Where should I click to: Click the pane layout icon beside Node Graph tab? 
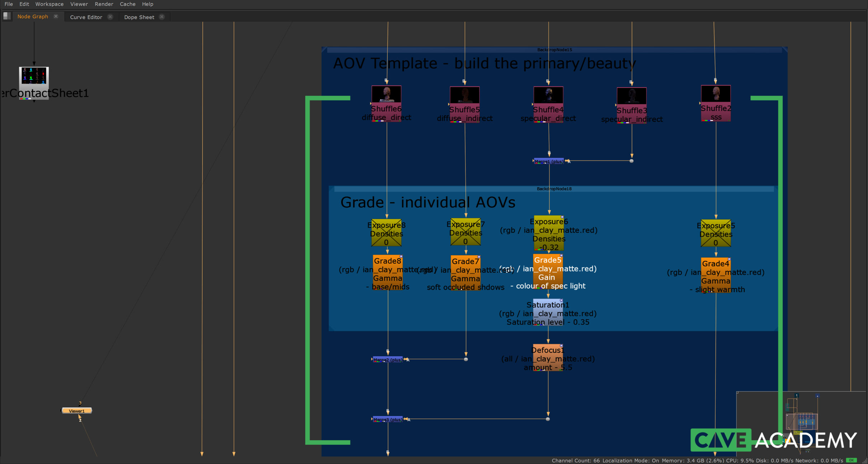7,16
